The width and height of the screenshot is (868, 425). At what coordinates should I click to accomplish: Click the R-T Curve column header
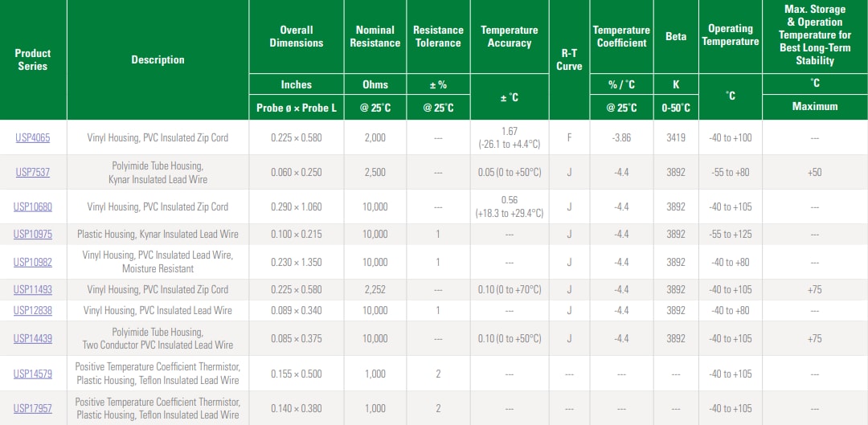569,59
